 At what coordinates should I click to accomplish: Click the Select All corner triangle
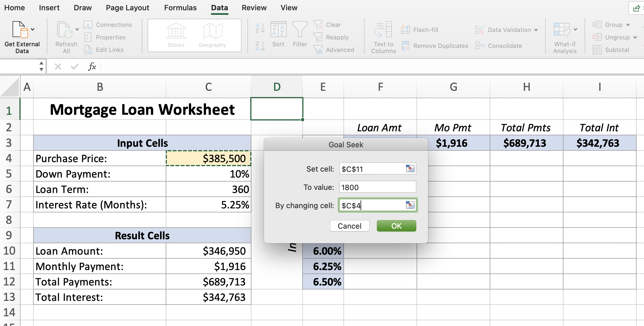coord(10,87)
